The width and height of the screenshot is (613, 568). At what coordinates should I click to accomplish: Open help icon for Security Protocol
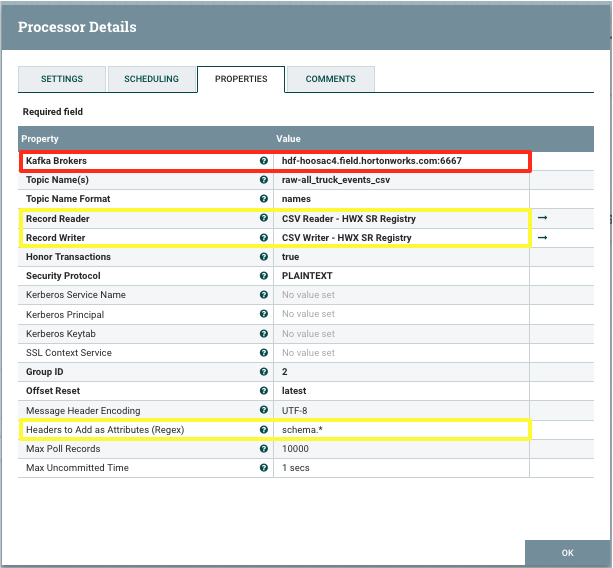coord(264,276)
